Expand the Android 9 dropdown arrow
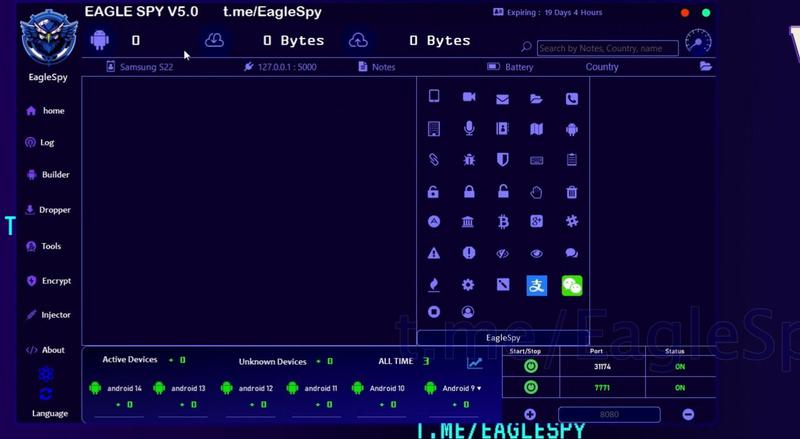The height and width of the screenshot is (439, 800). pyautogui.click(x=479, y=388)
